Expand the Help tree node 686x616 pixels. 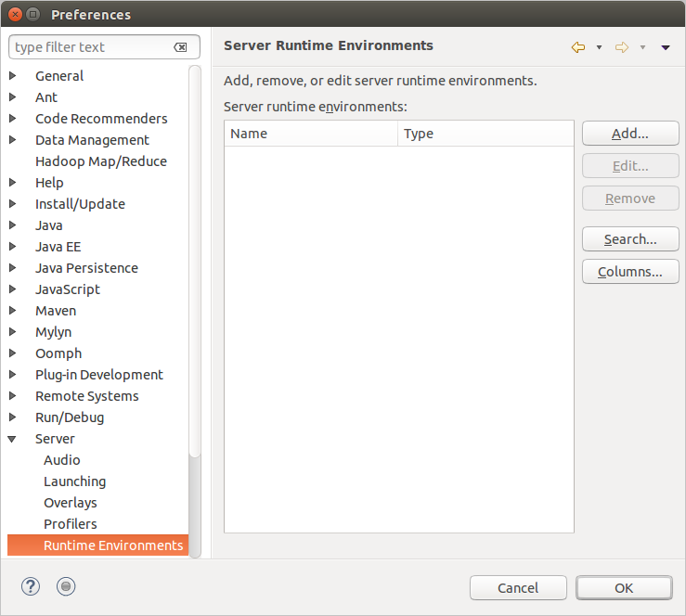(13, 183)
